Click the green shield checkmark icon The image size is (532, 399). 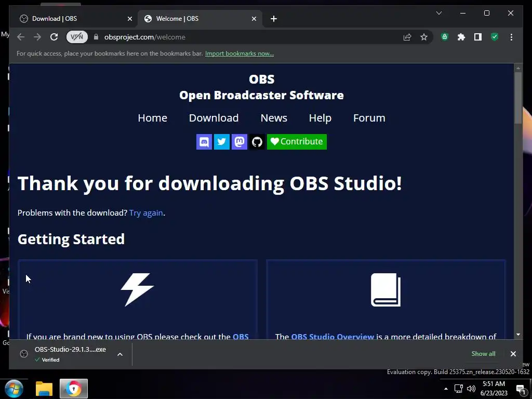pyautogui.click(x=495, y=37)
